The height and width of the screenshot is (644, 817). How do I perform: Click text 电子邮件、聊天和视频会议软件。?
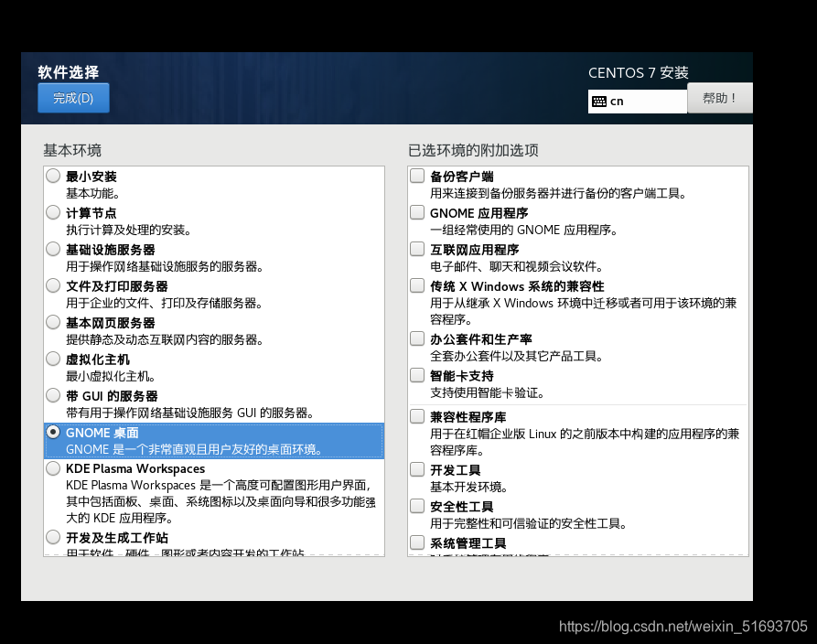pos(517,266)
